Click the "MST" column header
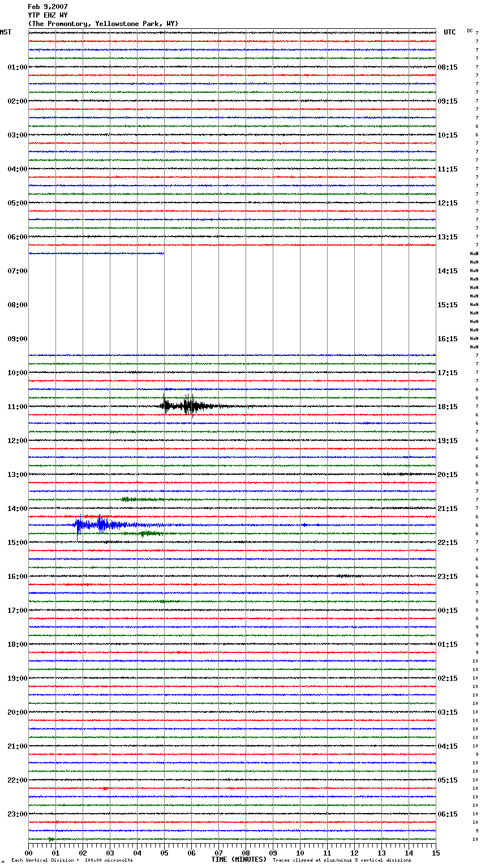This screenshot has height=868, width=481. tap(6, 32)
